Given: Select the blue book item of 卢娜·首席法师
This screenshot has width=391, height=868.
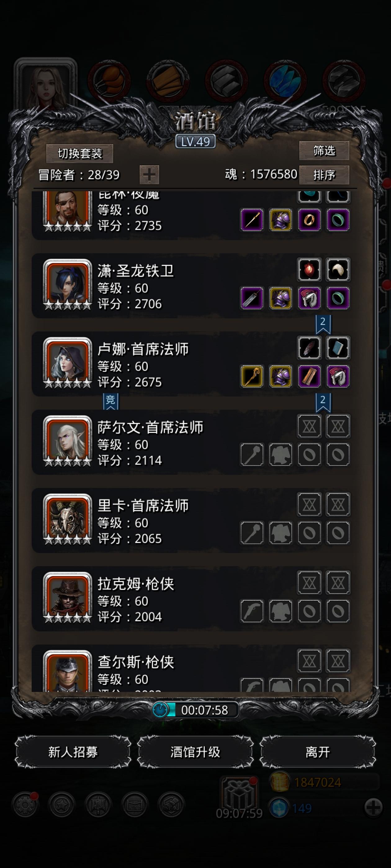Looking at the screenshot, I should pyautogui.click(x=338, y=348).
